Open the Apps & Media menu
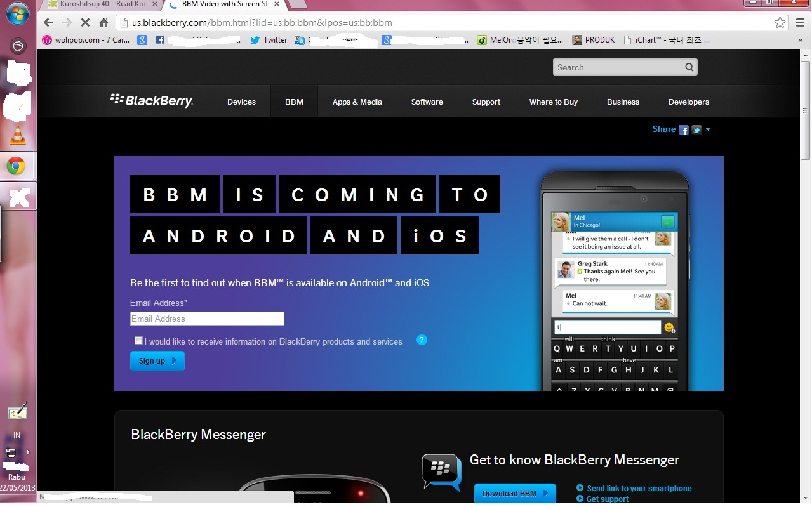Screen dimensions: 812x507 coord(357,102)
